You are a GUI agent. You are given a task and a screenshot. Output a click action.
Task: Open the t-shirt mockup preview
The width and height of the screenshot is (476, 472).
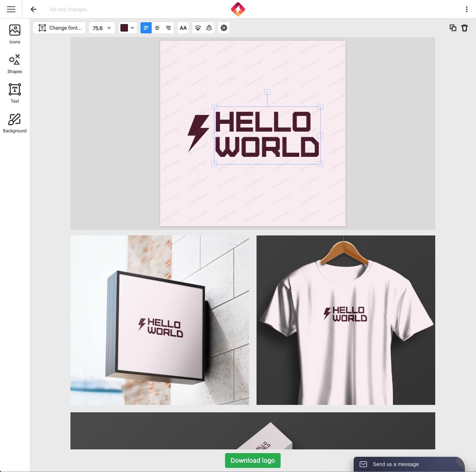point(346,320)
